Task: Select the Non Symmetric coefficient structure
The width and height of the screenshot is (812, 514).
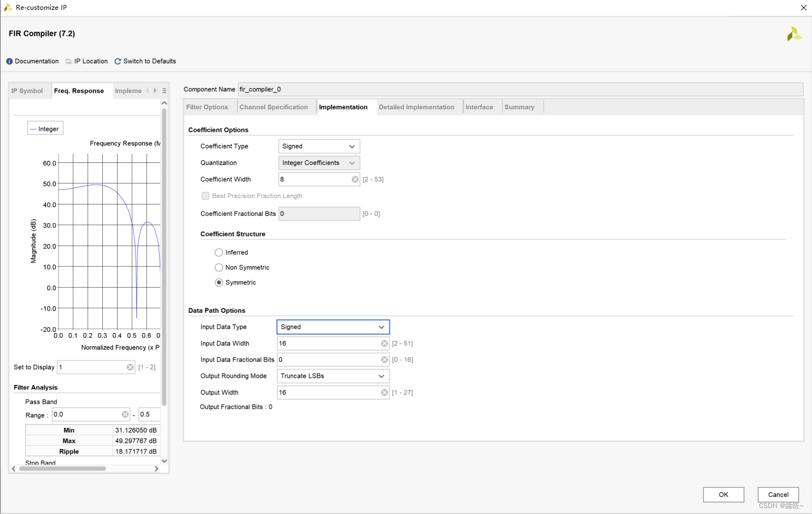Action: [x=219, y=267]
